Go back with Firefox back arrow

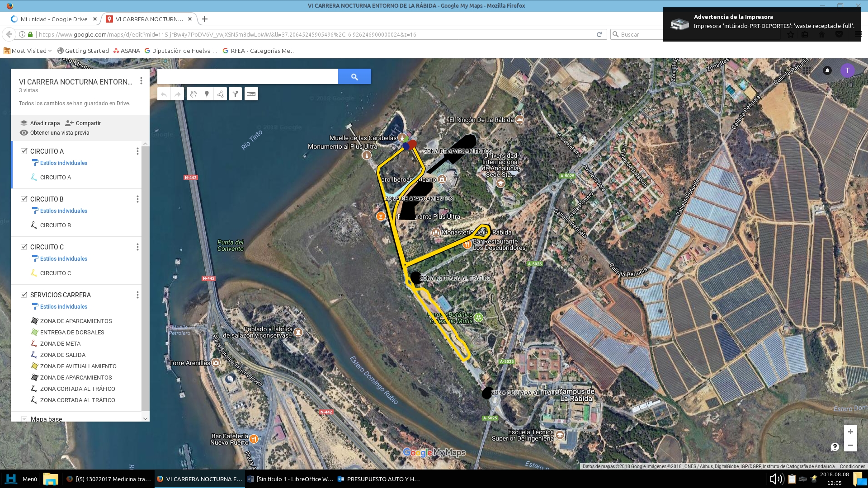[9, 34]
